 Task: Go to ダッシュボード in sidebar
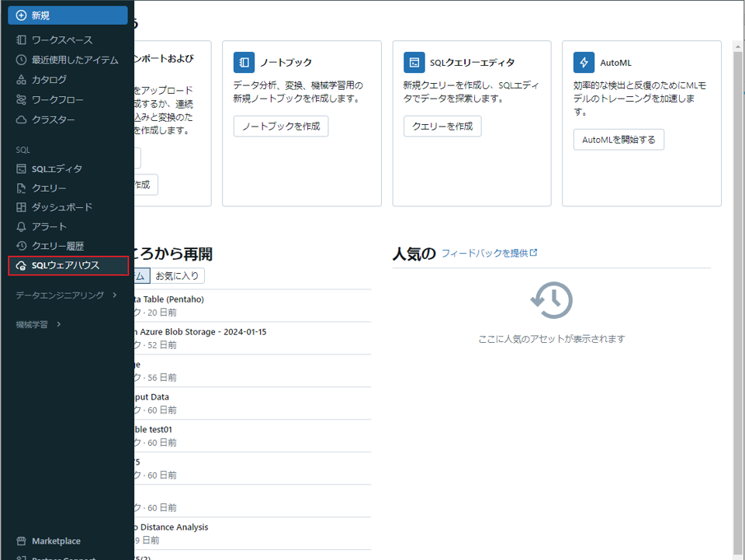pos(61,207)
